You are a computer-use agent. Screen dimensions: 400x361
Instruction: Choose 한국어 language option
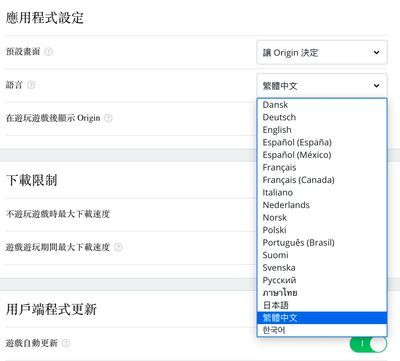(322, 330)
